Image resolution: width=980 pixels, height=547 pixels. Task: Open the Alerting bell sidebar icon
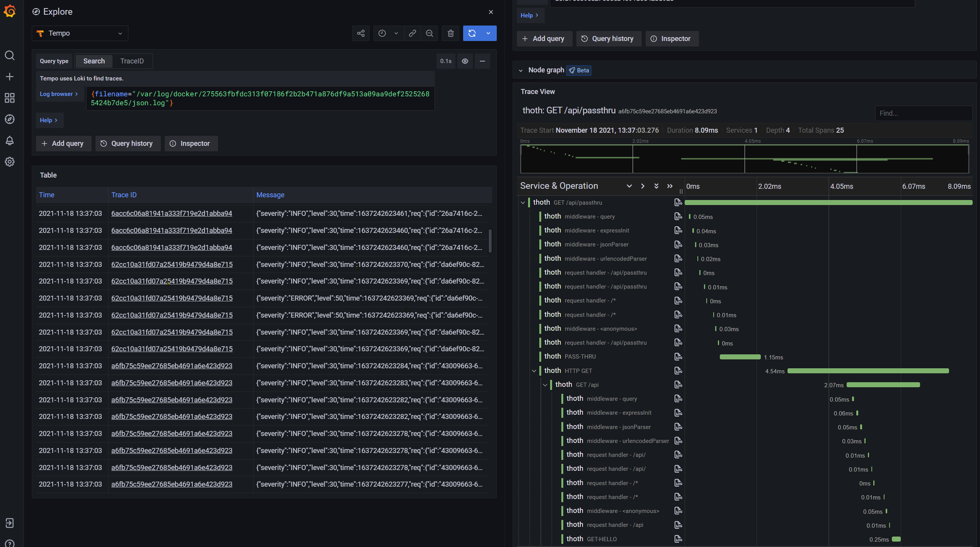point(10,140)
